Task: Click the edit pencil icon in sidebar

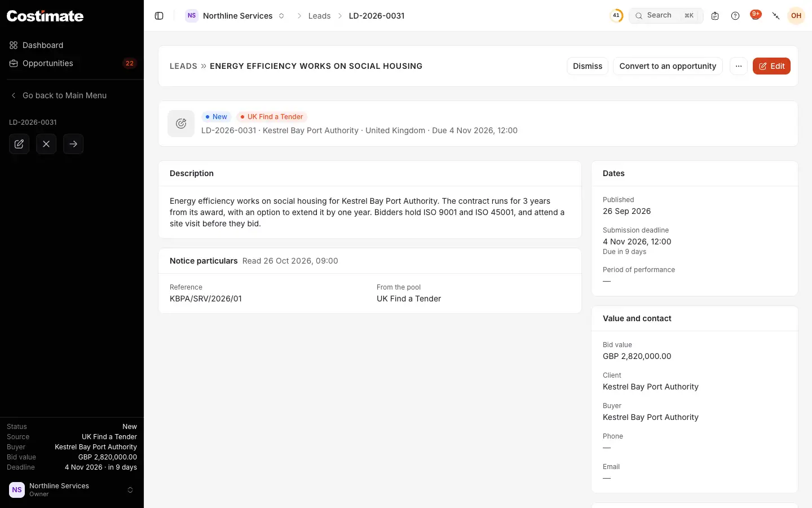Action: 19,144
